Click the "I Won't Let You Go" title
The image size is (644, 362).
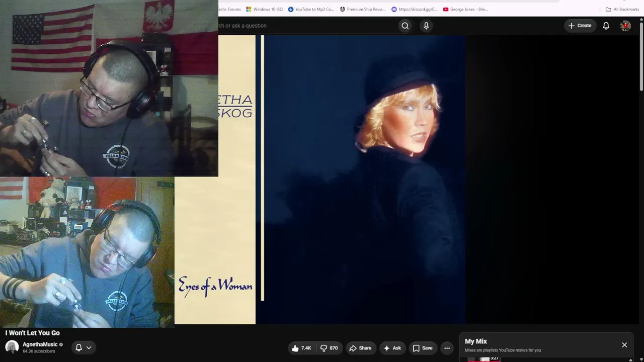point(33,333)
